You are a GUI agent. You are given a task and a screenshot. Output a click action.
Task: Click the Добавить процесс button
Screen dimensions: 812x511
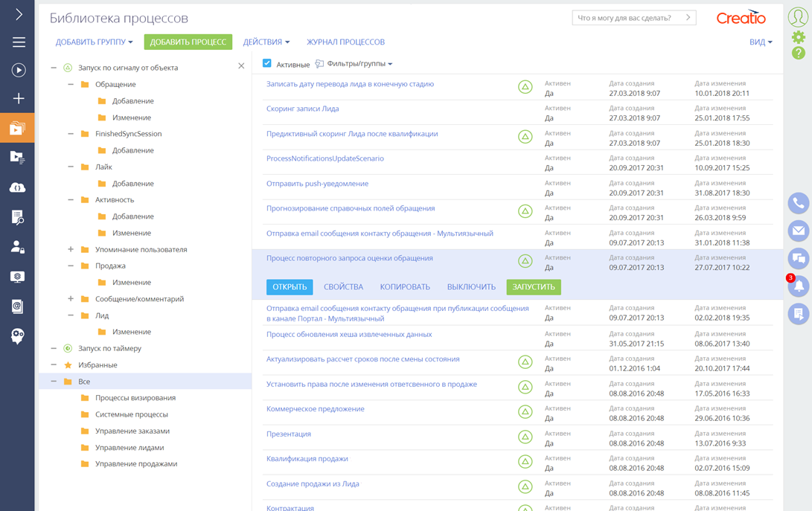pyautogui.click(x=188, y=42)
